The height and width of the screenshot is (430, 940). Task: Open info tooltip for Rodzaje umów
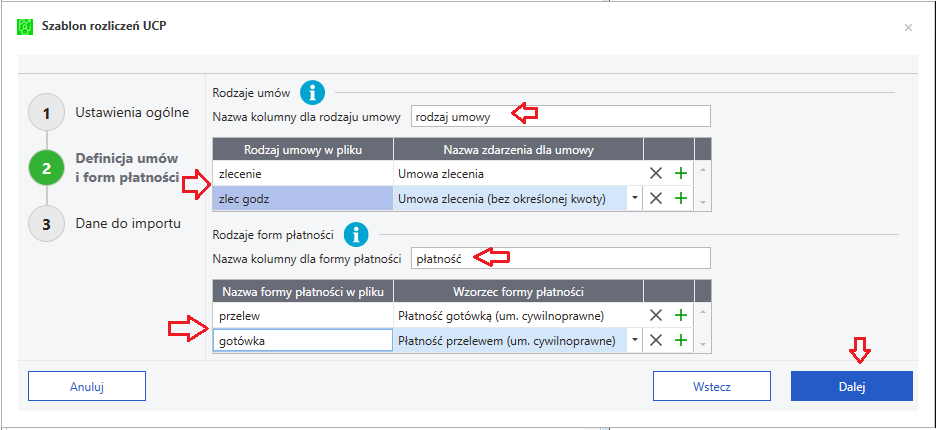coord(312,93)
